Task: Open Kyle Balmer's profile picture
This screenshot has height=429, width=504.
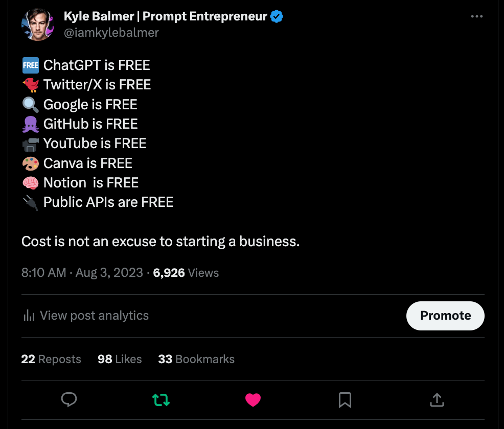Action: click(x=38, y=24)
